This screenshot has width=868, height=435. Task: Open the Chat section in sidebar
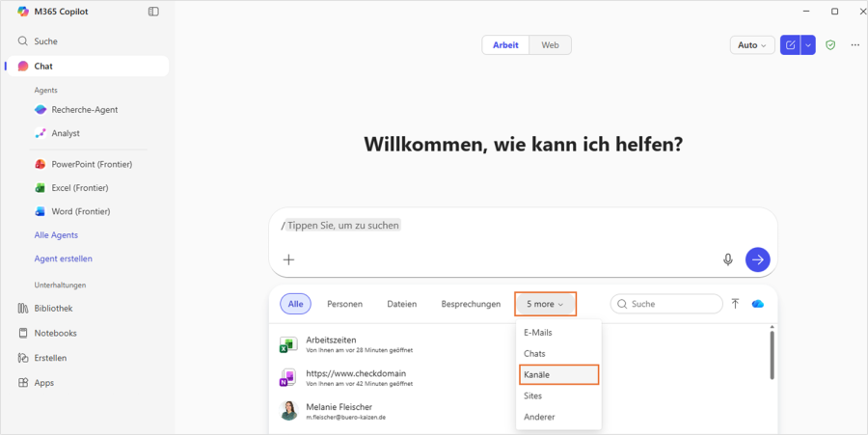coord(88,66)
